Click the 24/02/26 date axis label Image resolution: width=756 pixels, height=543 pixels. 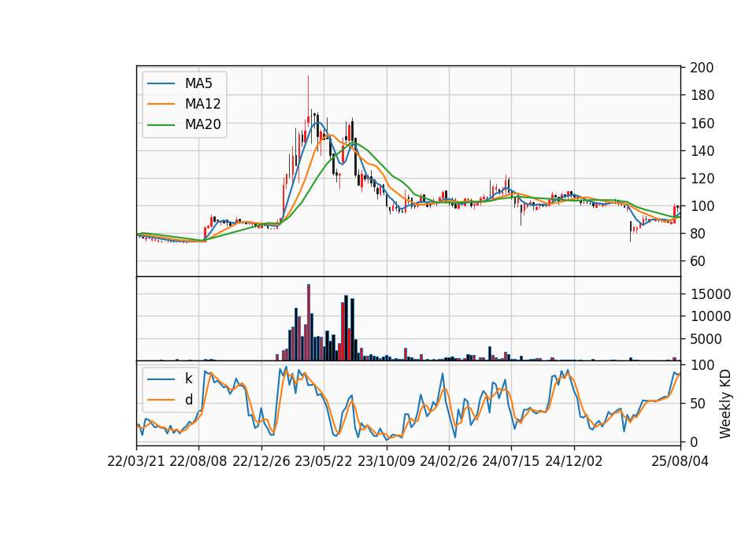pos(448,461)
